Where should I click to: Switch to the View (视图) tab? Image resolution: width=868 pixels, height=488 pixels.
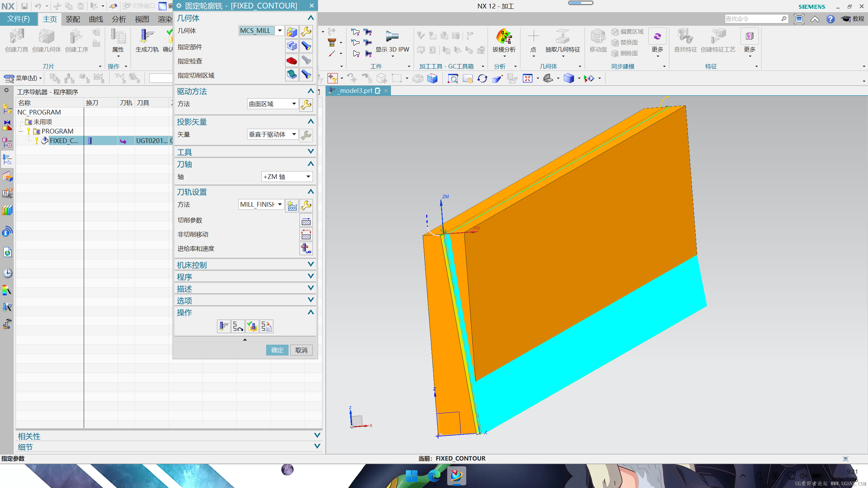pos(142,19)
